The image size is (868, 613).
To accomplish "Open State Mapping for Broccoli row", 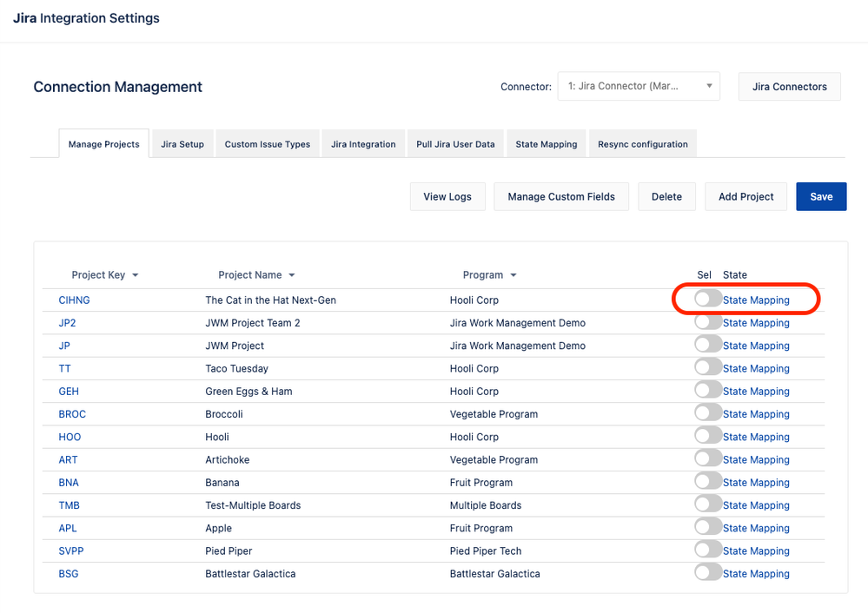I will 756,414.
